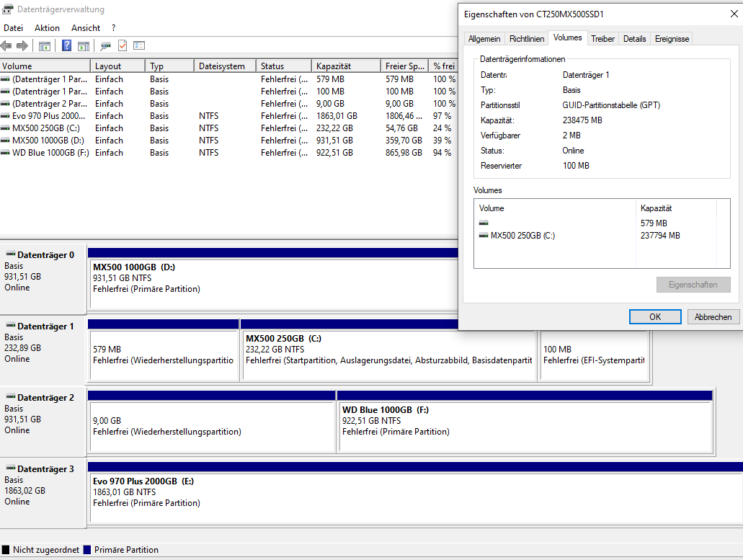Click the 1863,01 GB capacity cell
This screenshot has width=743, height=560.
[337, 116]
